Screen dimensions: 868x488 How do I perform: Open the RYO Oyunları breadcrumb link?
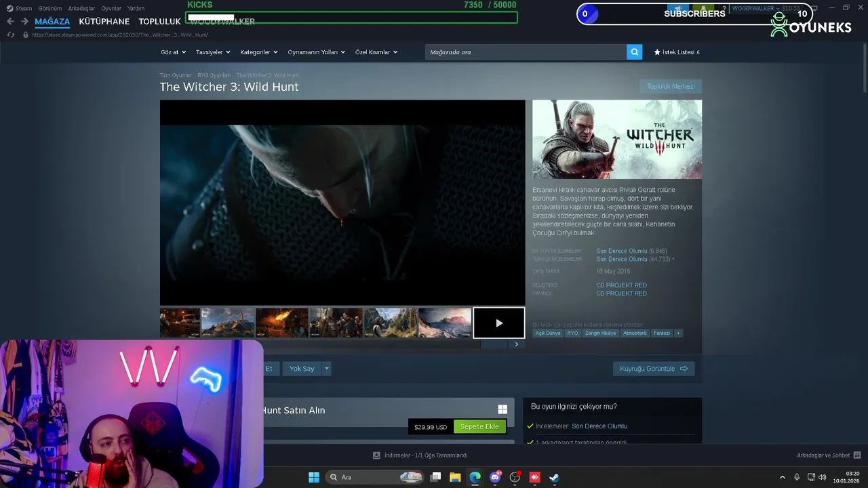tap(214, 75)
